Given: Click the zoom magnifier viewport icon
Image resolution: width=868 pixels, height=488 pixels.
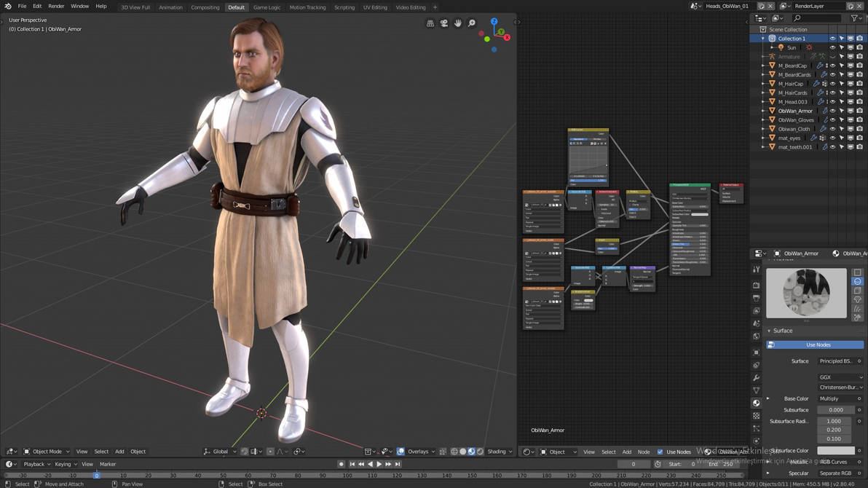Looking at the screenshot, I should tap(472, 23).
